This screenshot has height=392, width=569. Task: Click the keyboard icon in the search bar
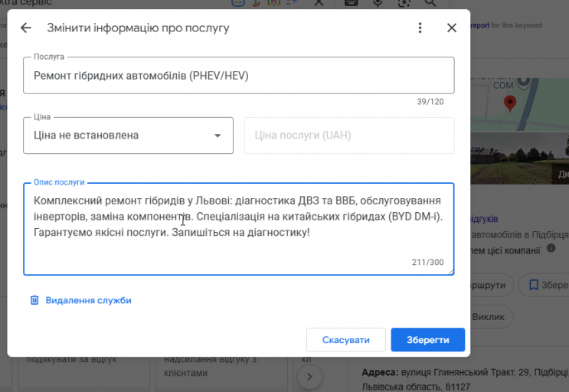click(351, 2)
